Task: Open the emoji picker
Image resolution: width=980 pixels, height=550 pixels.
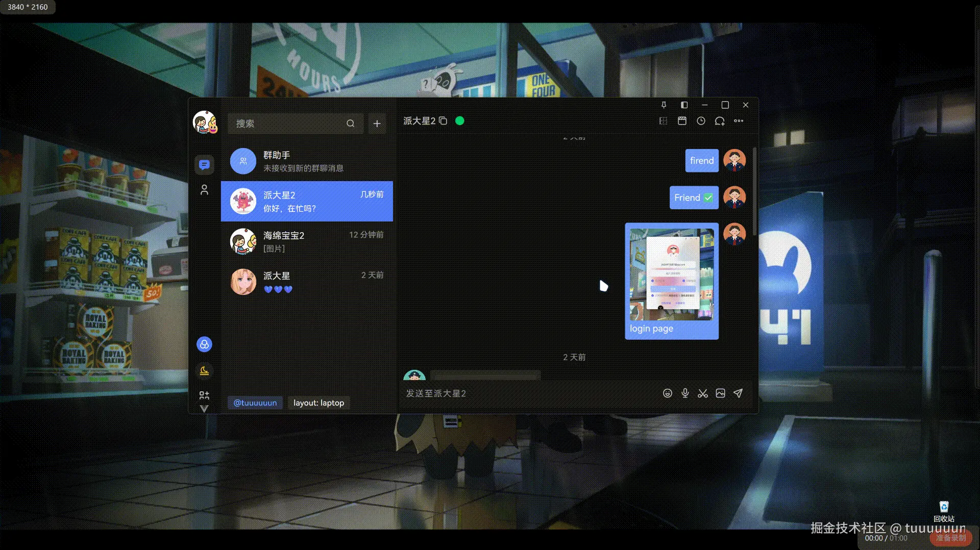Action: 667,393
